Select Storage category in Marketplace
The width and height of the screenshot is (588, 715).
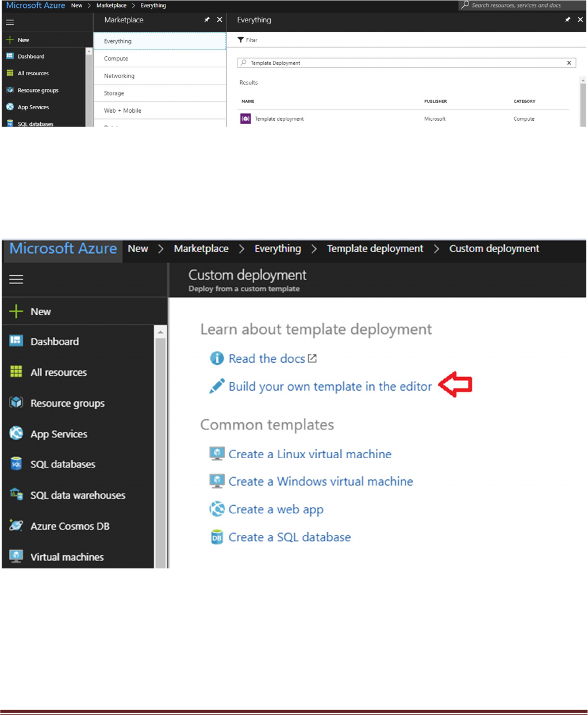[160, 93]
